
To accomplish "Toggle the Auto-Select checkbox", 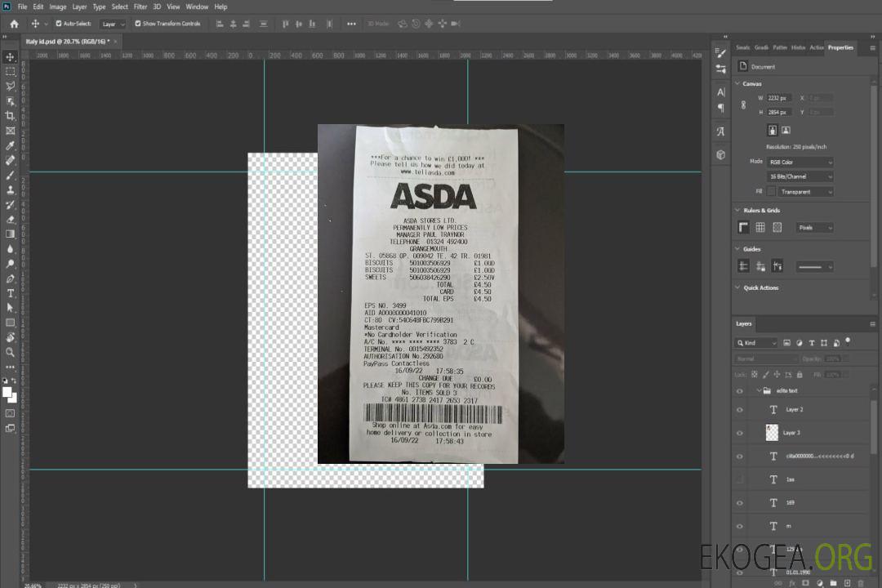I will [x=59, y=24].
